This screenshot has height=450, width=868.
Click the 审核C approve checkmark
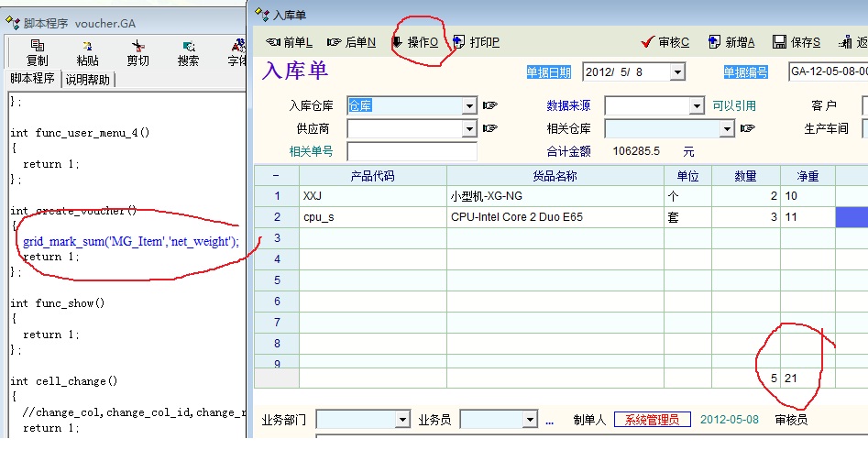coord(666,42)
